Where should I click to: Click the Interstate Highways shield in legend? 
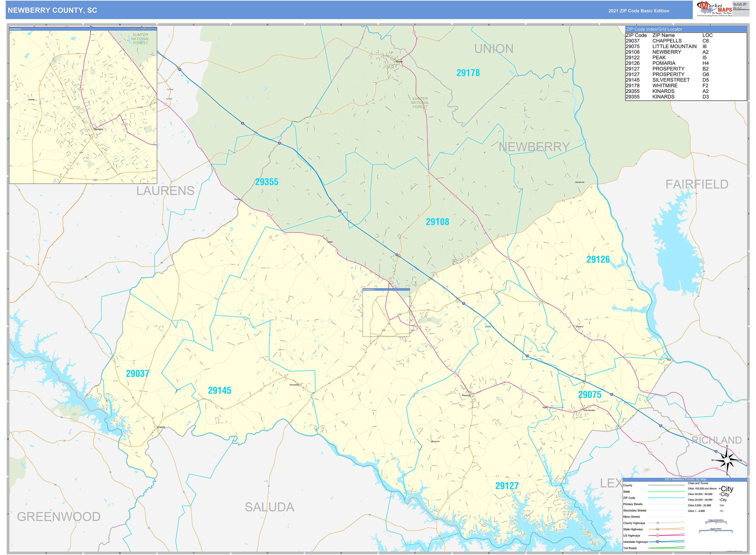click(658, 542)
